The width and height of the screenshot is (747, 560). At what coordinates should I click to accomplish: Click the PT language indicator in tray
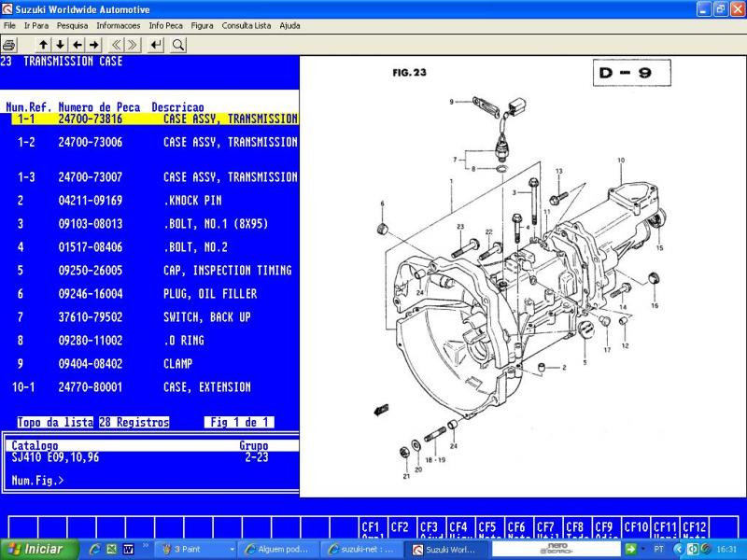658,549
